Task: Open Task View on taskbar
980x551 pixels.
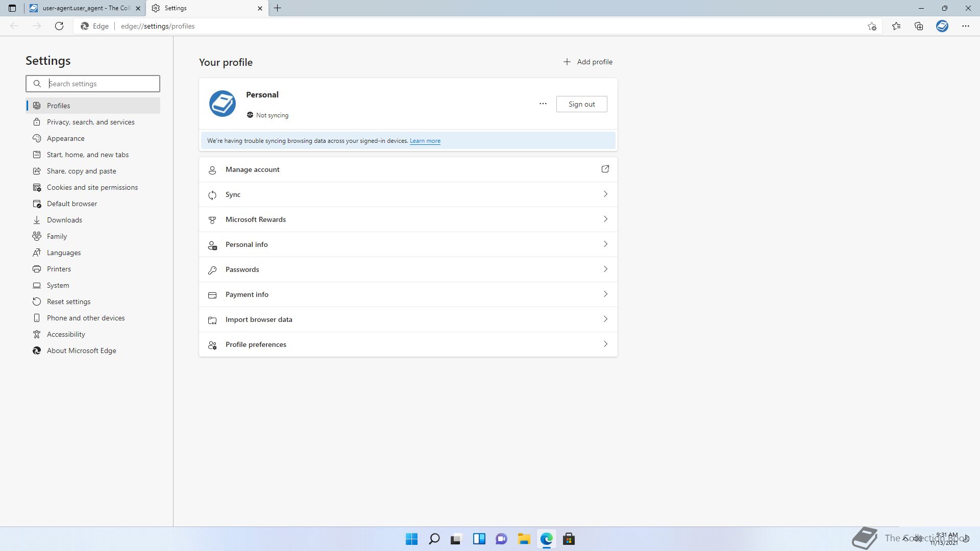Action: click(456, 539)
